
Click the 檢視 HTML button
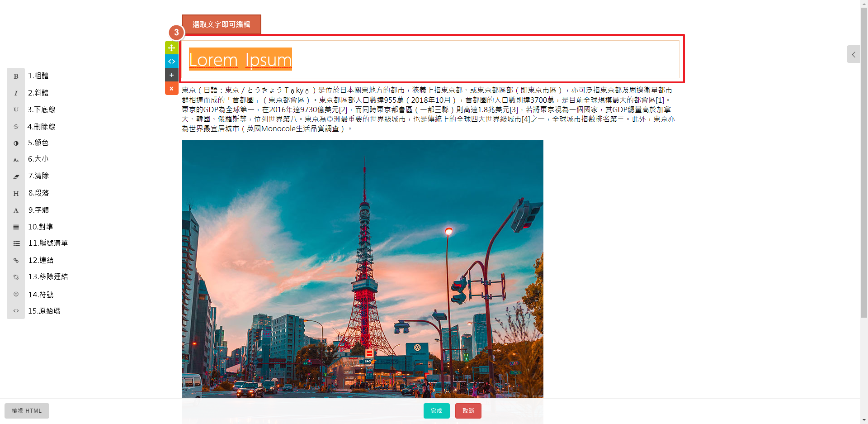click(x=27, y=411)
